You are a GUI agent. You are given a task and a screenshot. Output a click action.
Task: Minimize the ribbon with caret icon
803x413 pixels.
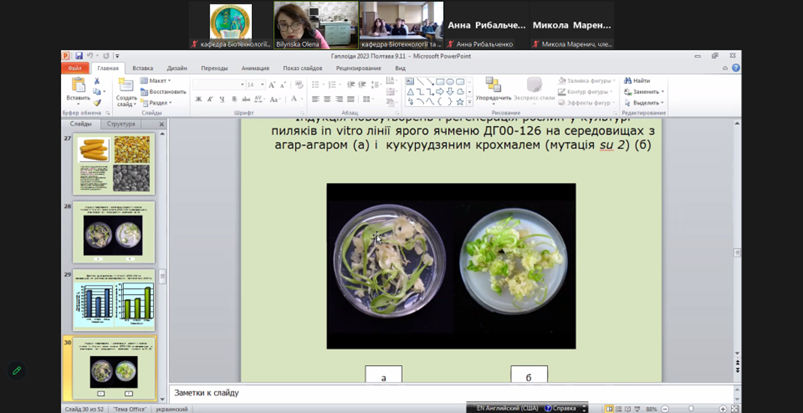point(725,68)
